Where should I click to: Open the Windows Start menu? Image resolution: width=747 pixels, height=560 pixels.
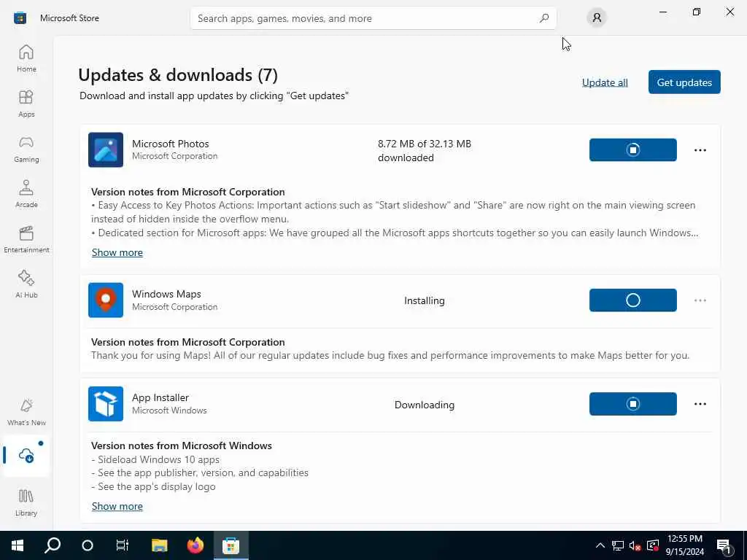(18, 545)
